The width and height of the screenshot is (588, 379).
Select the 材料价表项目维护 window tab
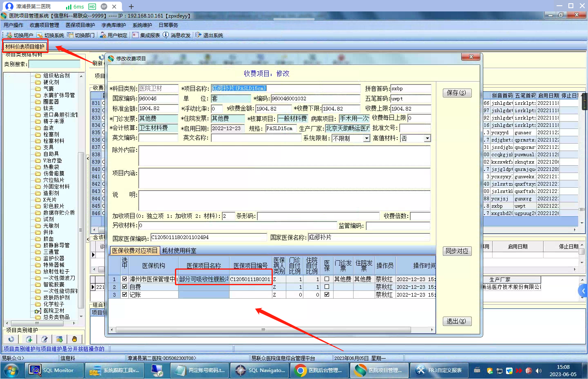point(25,47)
